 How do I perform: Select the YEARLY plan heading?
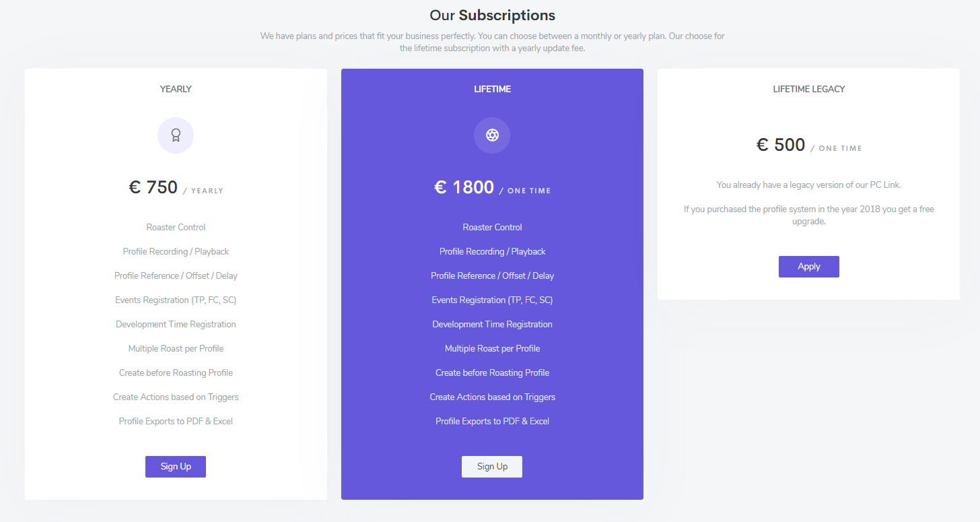click(x=176, y=89)
